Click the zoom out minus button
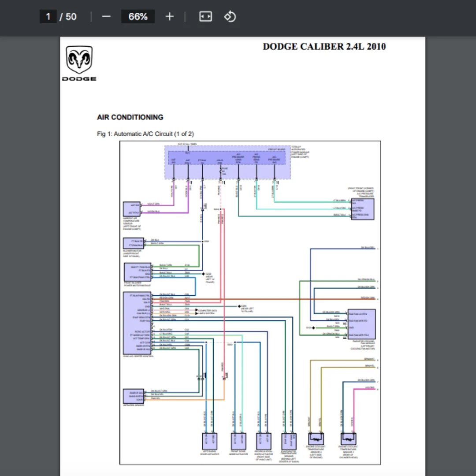 [106, 17]
